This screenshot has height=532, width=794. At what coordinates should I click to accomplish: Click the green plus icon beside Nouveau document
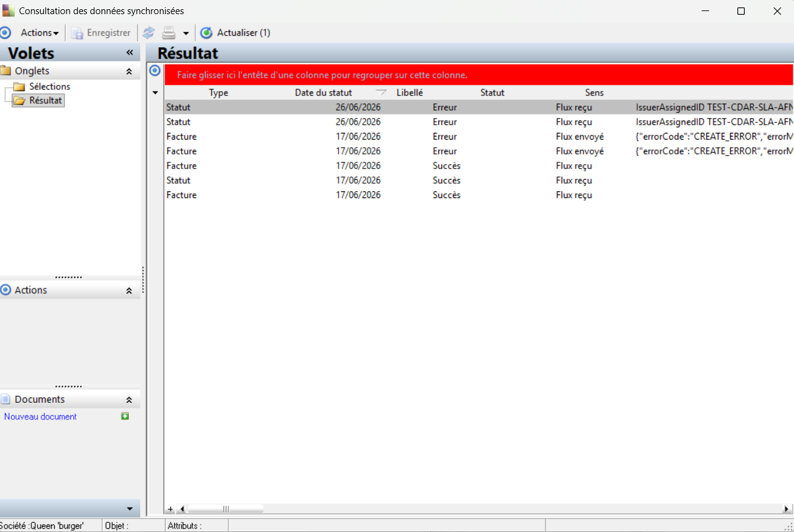click(x=125, y=416)
